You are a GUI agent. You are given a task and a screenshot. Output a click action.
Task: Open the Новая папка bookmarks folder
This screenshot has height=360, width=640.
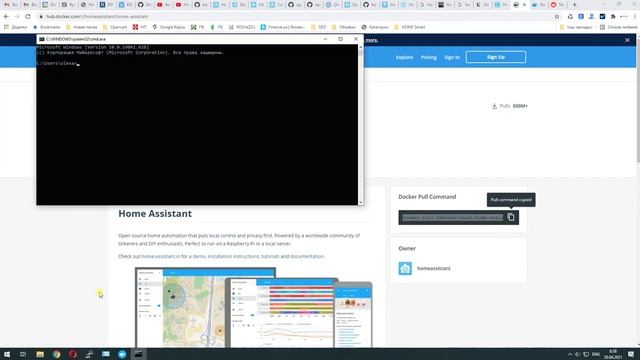[82, 27]
